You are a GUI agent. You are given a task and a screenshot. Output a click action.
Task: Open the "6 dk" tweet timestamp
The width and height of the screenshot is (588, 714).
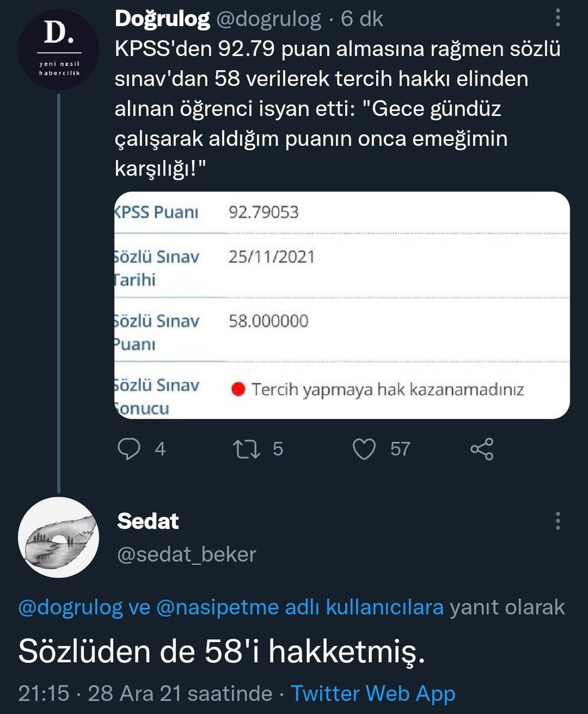click(362, 20)
